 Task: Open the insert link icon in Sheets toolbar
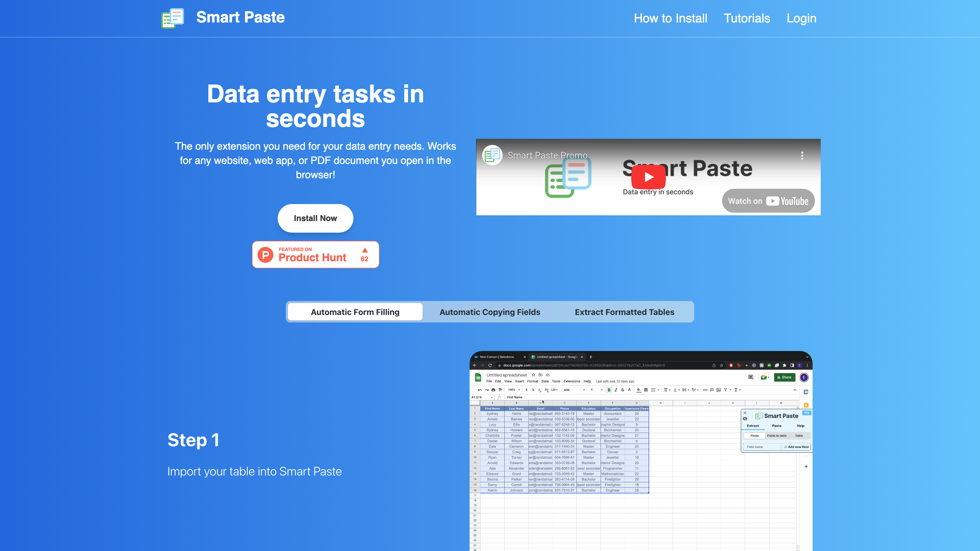706,389
